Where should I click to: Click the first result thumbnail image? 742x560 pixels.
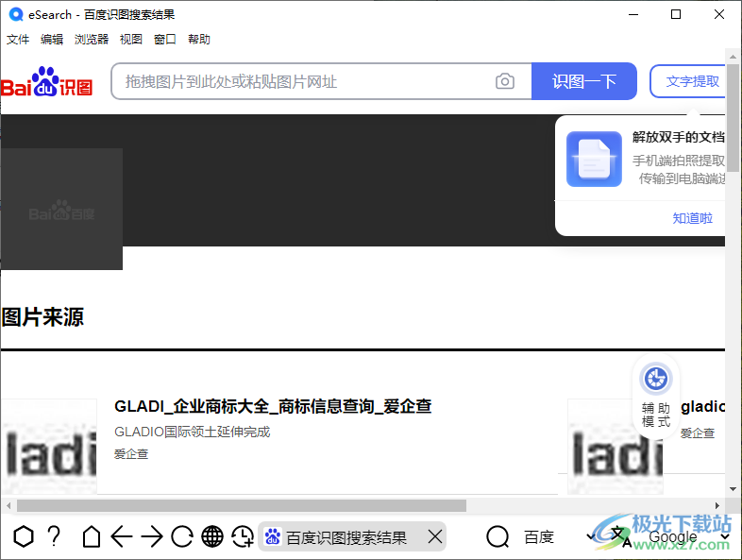point(49,447)
